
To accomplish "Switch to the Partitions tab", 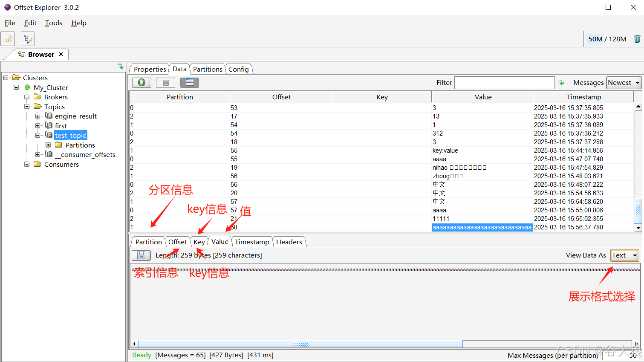I will [x=208, y=70].
